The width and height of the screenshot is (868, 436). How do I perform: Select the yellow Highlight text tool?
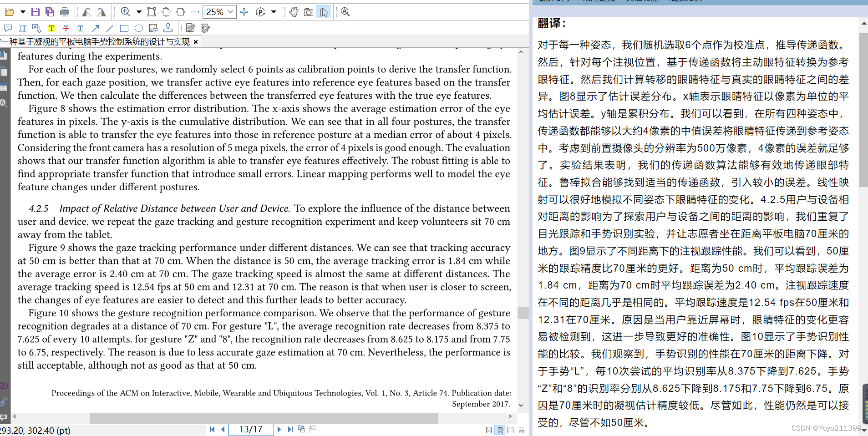[51, 28]
